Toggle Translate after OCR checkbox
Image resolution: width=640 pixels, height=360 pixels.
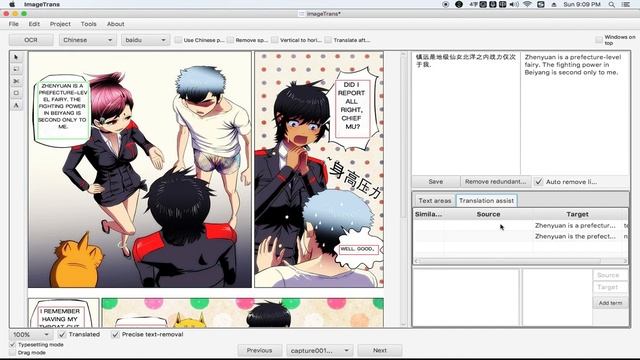point(328,40)
